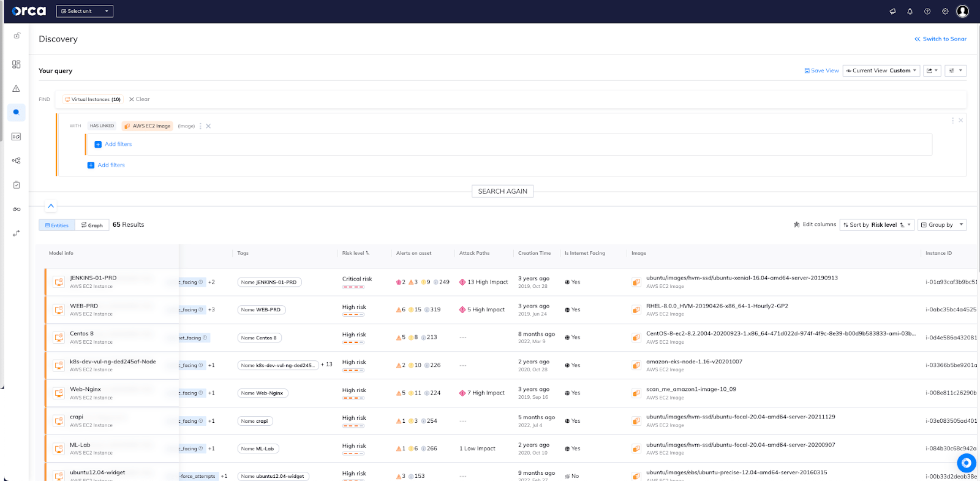Collapse the query panel with the chevron
This screenshot has height=481, width=980.
click(x=51, y=206)
